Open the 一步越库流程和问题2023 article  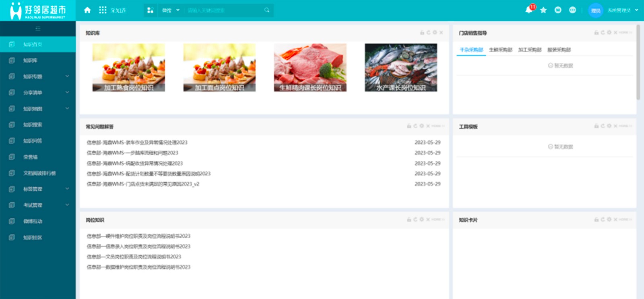click(132, 153)
